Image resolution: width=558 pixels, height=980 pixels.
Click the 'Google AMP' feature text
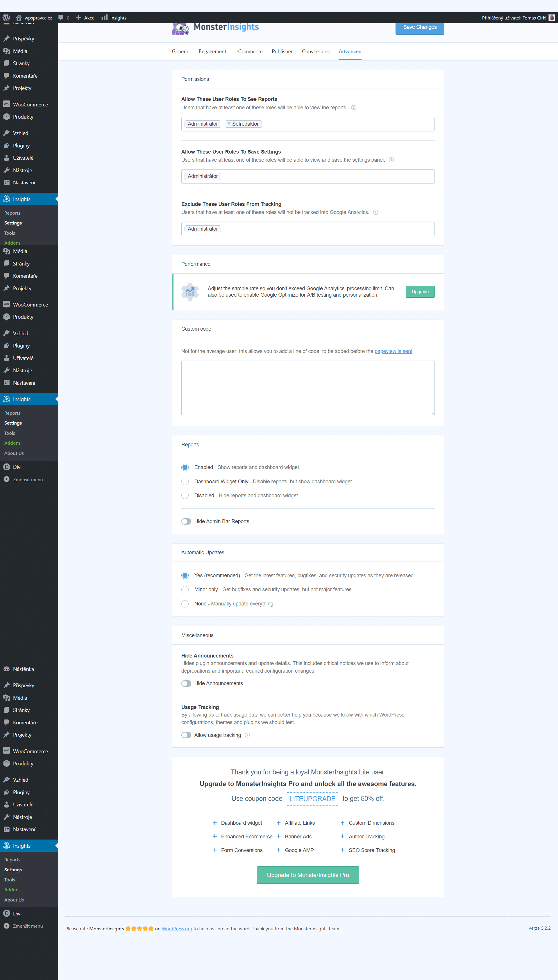(x=299, y=850)
